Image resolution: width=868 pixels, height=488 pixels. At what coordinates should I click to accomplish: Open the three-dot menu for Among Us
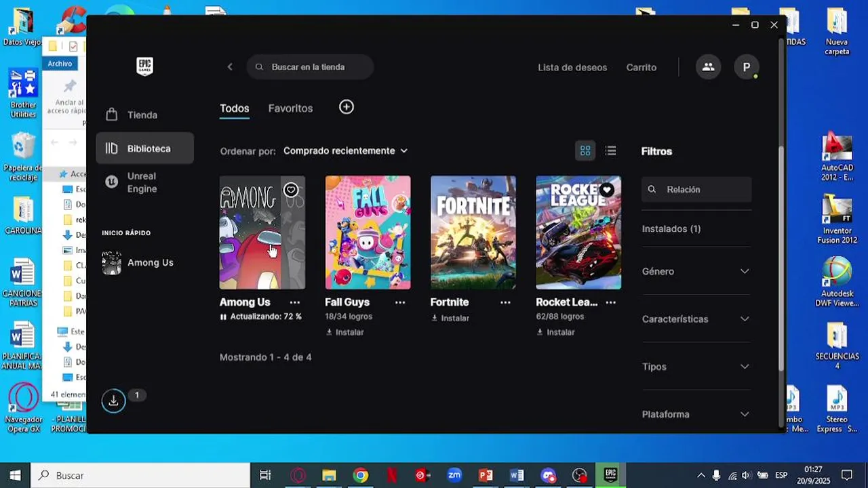coord(295,302)
